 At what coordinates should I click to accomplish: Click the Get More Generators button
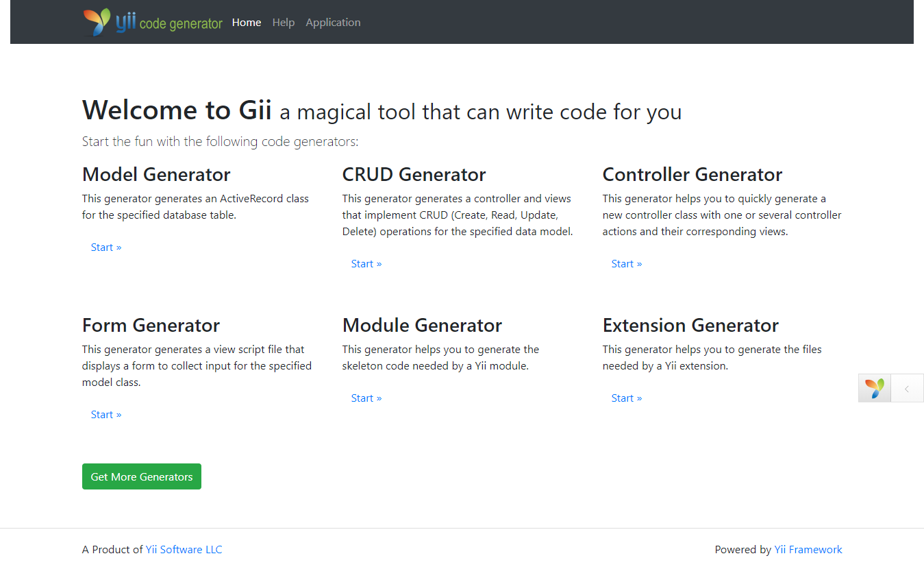coord(142,476)
